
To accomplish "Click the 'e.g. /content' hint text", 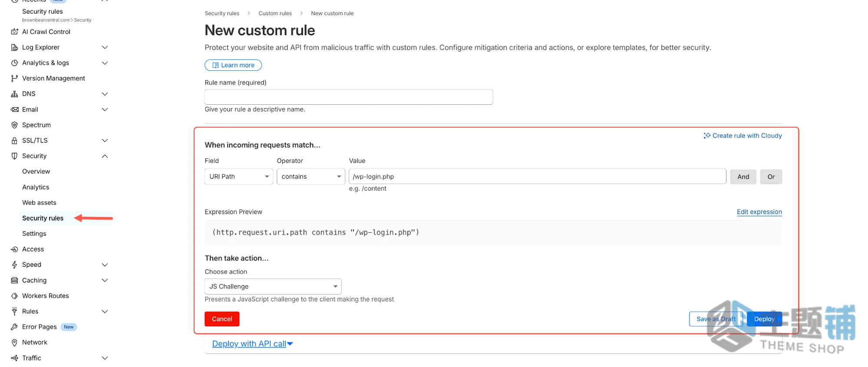I will click(367, 188).
